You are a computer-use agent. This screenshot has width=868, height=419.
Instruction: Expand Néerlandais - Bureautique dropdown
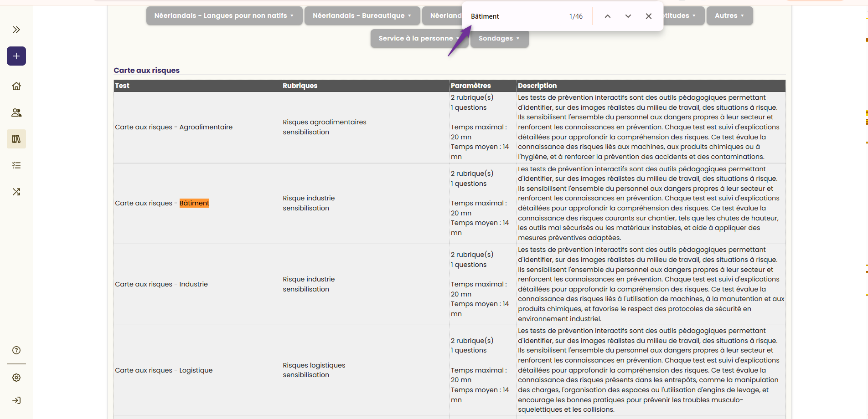click(362, 15)
